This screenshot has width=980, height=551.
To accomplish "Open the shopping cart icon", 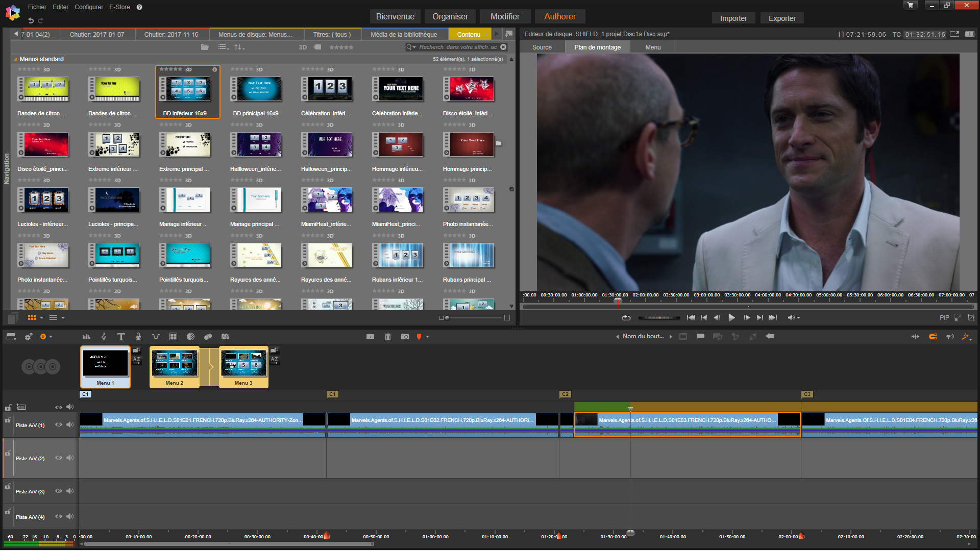I will [910, 6].
